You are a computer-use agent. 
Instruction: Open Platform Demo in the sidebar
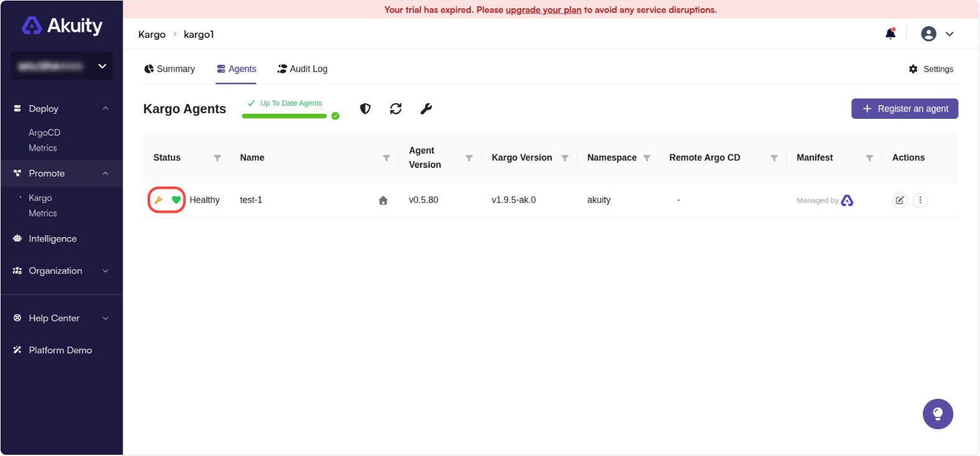(60, 350)
